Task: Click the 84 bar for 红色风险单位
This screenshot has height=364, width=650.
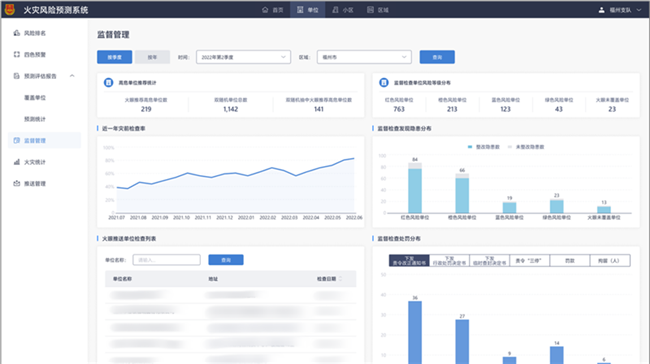Action: (x=415, y=188)
